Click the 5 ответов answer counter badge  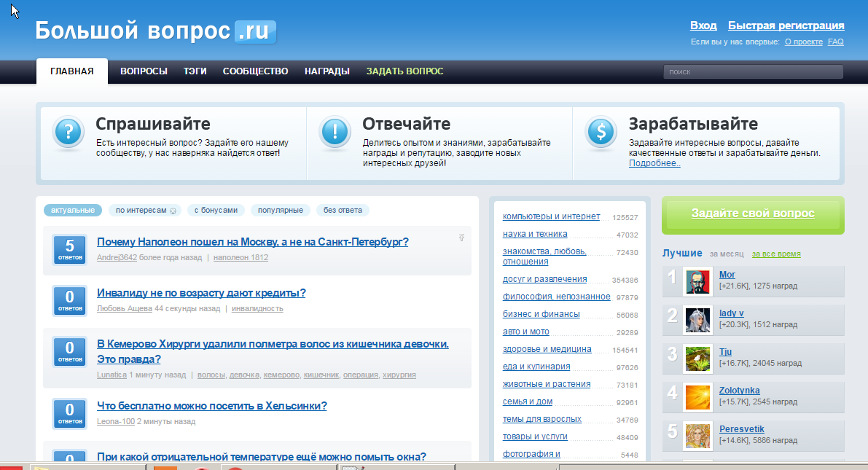coord(70,251)
